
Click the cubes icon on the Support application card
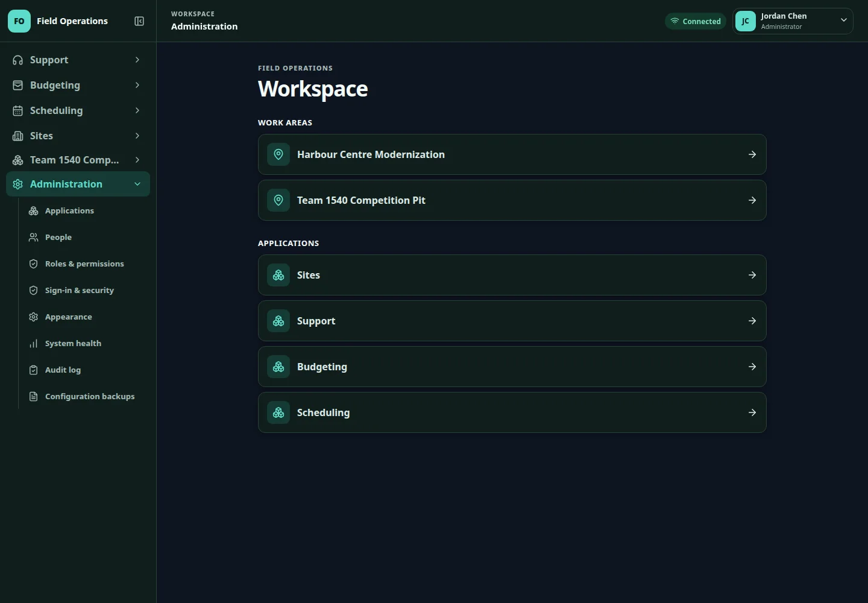[x=278, y=321]
